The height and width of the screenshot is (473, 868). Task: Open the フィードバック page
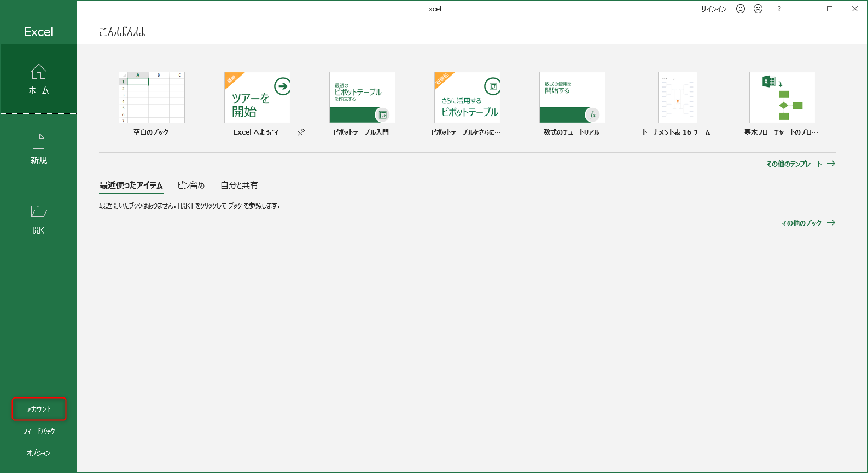pos(39,431)
